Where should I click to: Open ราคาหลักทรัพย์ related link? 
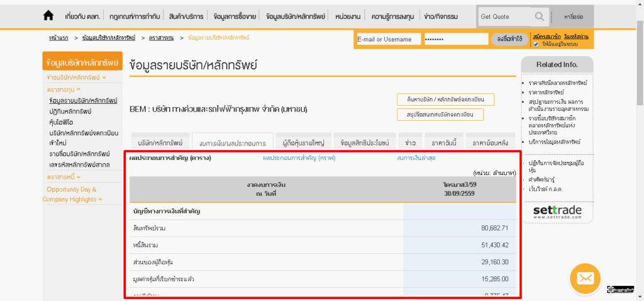[547, 92]
